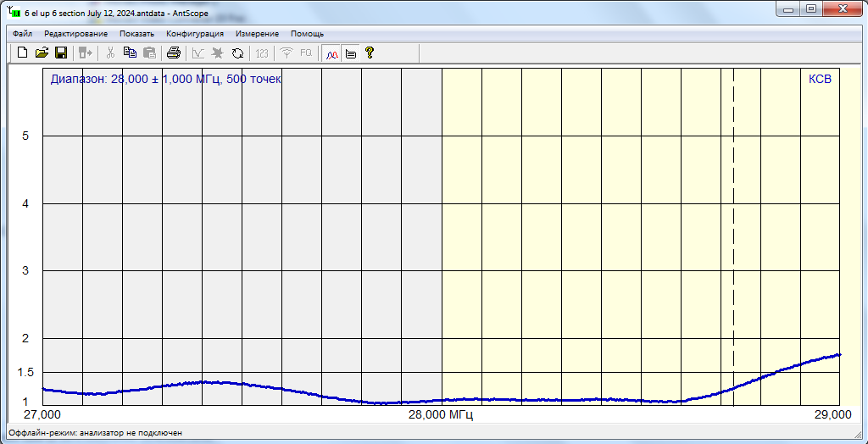The image size is (868, 444).
Task: Copy using the toolbar copy icon
Action: pyautogui.click(x=130, y=53)
